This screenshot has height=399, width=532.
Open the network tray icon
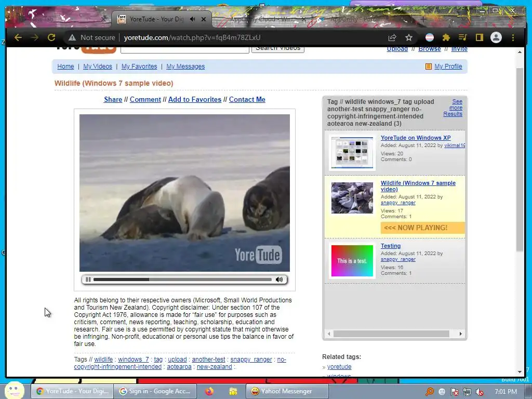[x=467, y=392]
